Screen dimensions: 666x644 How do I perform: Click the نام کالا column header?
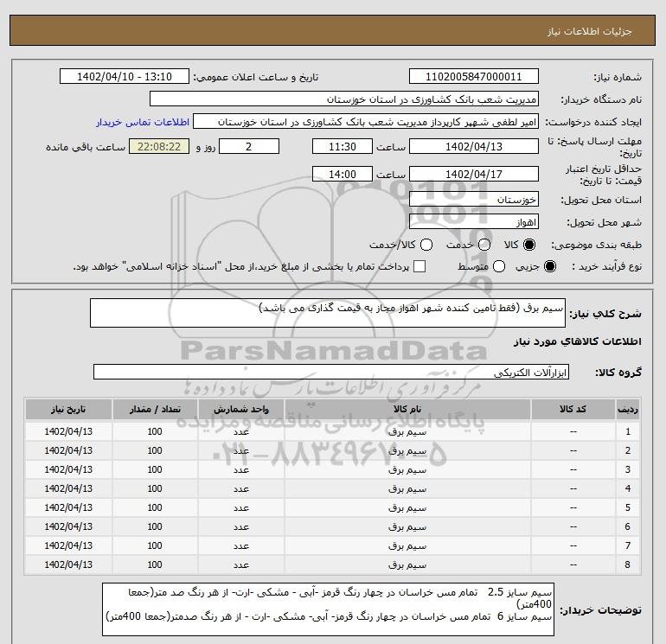tap(407, 409)
